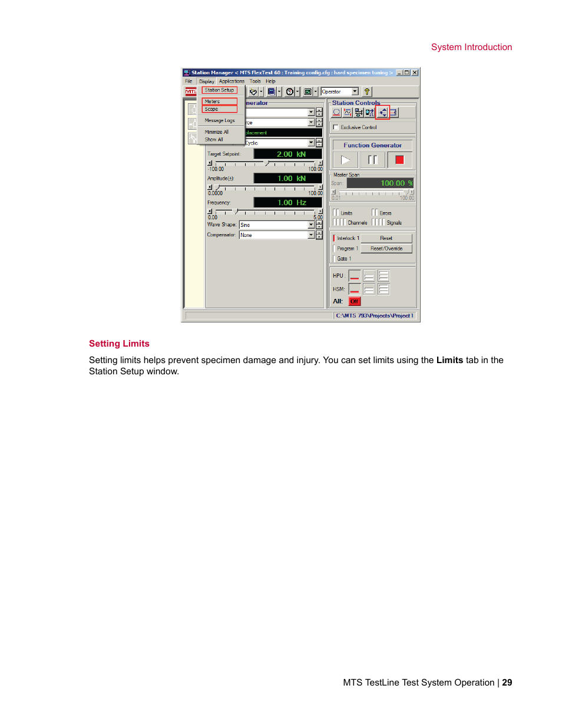The height and width of the screenshot is (728, 562).
Task: Click the Amplitude 1.00 kN field
Action: pyautogui.click(x=288, y=178)
